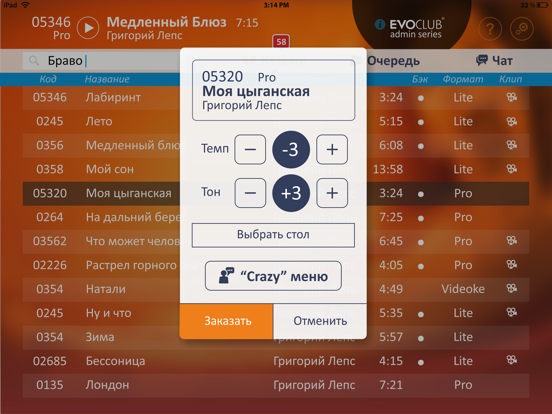Tap the clip icon for Лето row

pyautogui.click(x=511, y=121)
